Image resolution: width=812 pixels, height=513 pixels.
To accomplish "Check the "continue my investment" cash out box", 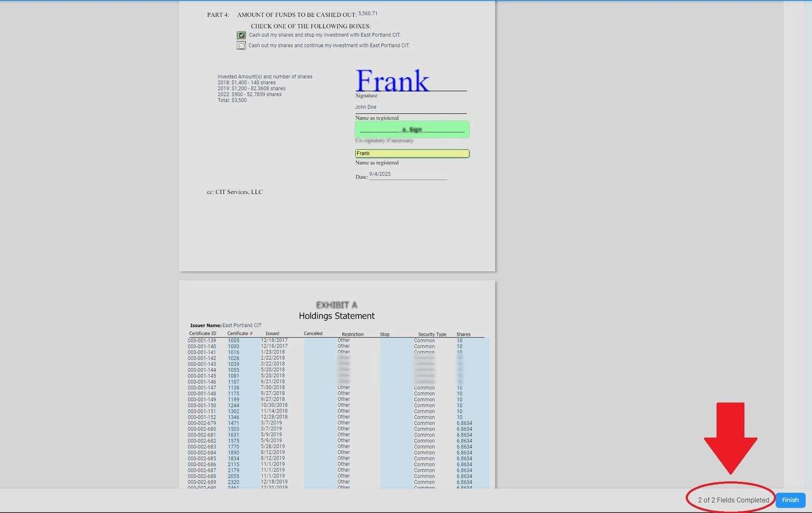I will pyautogui.click(x=241, y=46).
